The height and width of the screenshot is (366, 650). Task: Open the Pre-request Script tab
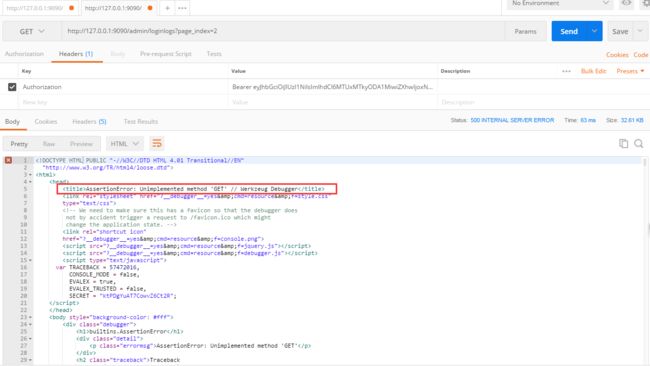coord(165,54)
